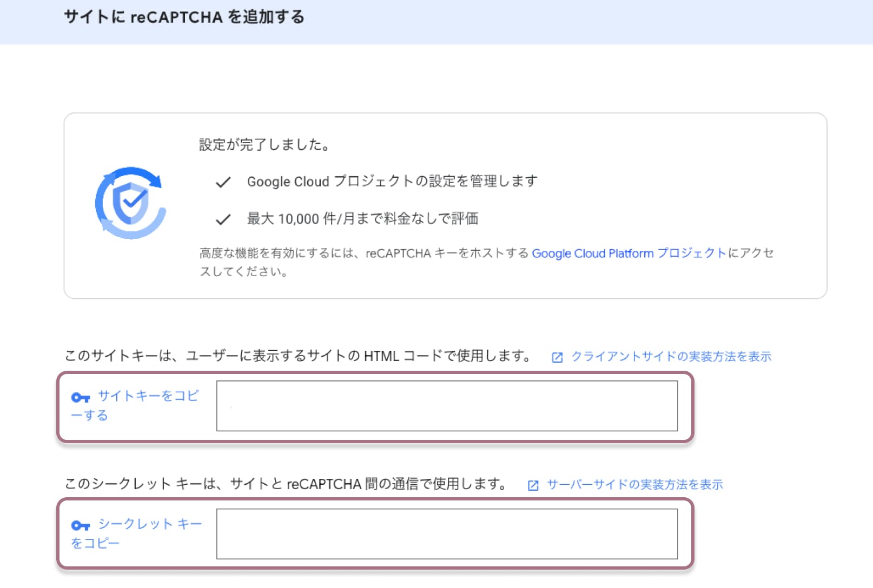Open the Google Cloud Platform プロジェクト link

point(629,253)
